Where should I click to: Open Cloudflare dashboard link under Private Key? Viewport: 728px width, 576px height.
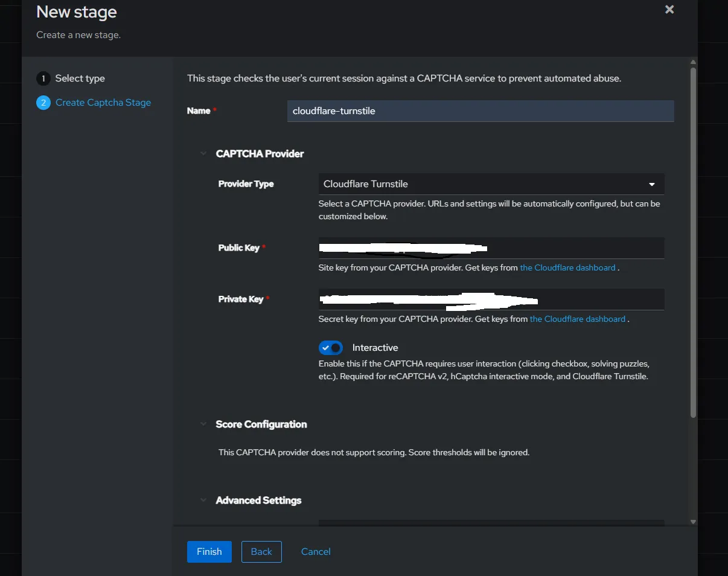[577, 319]
